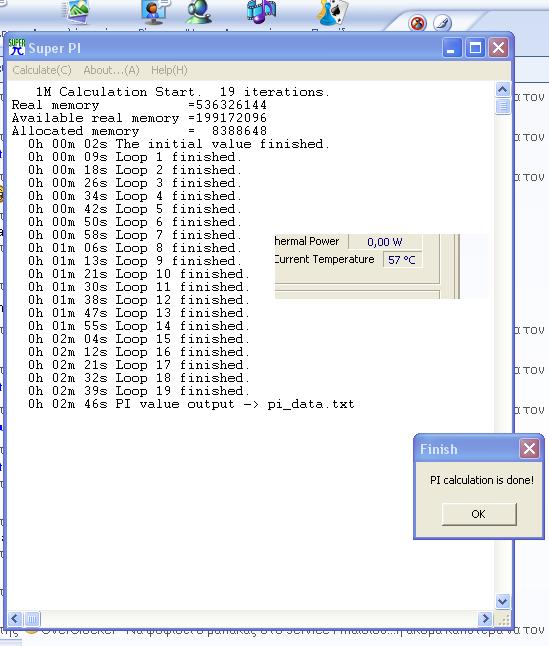The width and height of the screenshot is (549, 646).
Task: Click the horizontal scrollbar thumb
Action: (32, 618)
